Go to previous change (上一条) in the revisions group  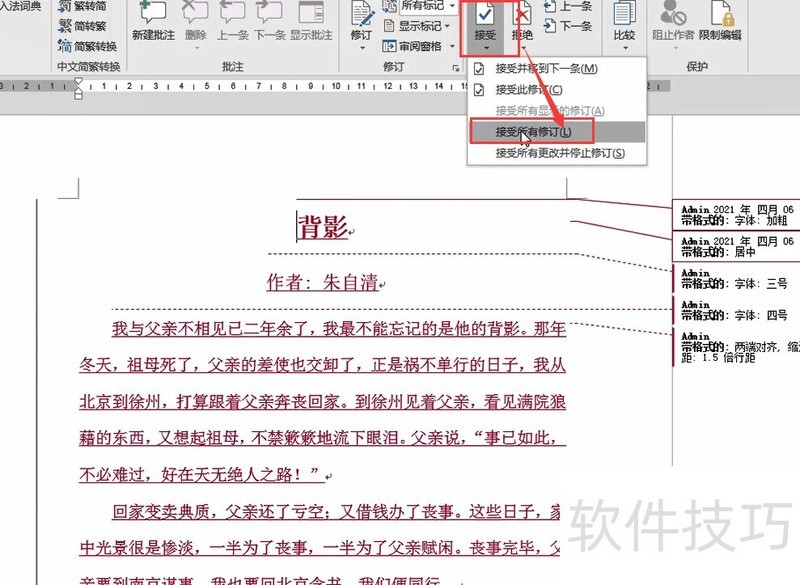click(x=568, y=6)
